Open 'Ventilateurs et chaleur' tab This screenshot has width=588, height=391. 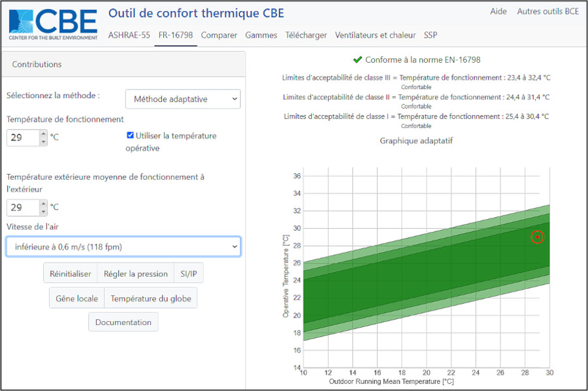(x=376, y=35)
